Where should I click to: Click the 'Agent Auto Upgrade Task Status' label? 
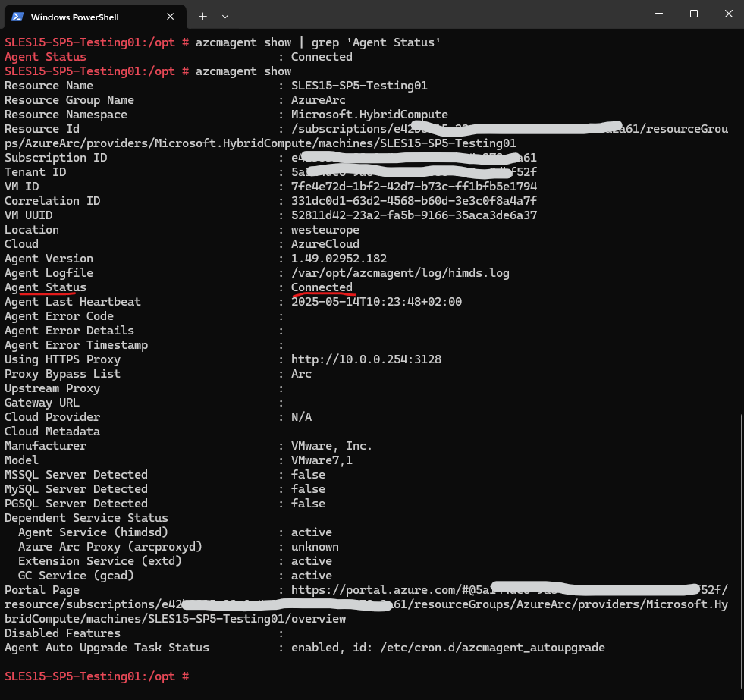pos(107,648)
